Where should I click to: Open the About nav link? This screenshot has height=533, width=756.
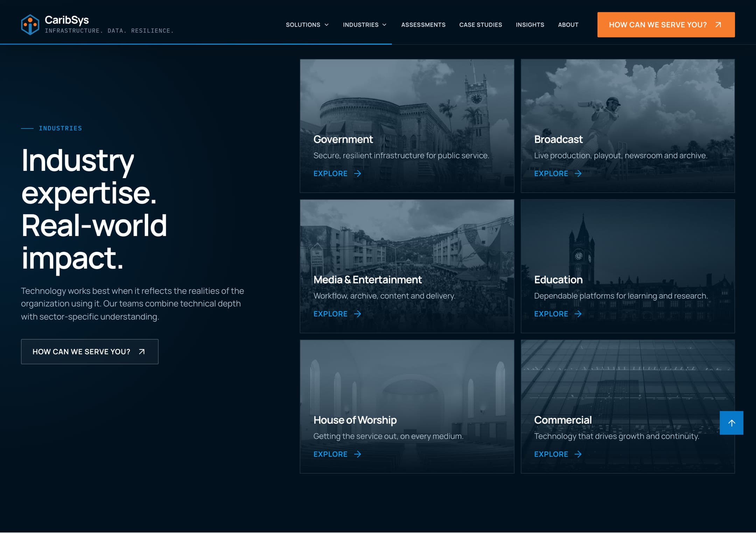tap(568, 25)
